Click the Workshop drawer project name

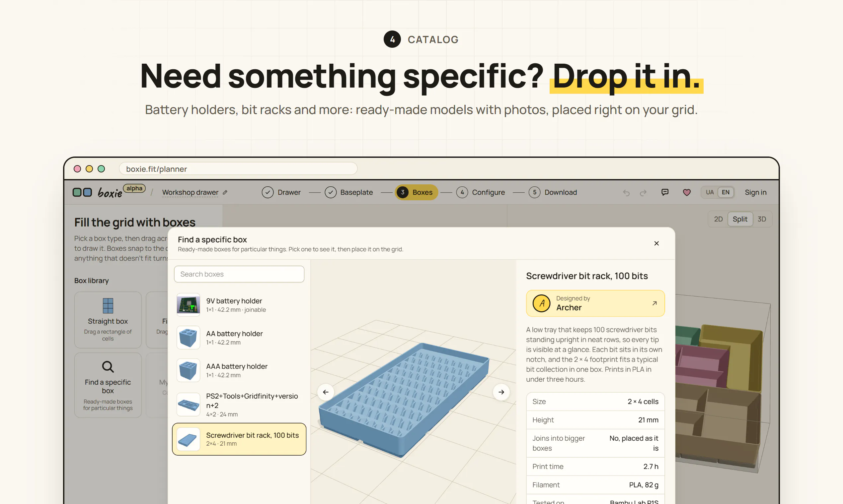[x=190, y=192]
